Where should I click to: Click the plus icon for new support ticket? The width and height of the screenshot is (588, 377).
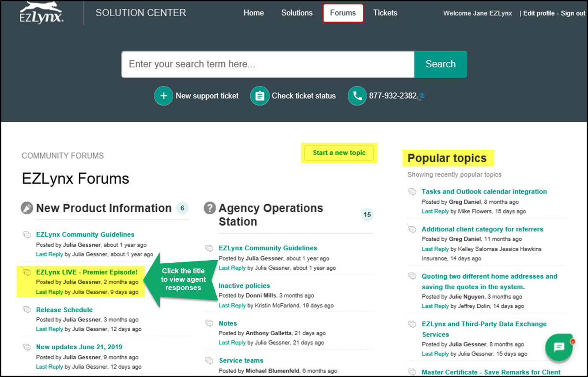click(x=163, y=96)
